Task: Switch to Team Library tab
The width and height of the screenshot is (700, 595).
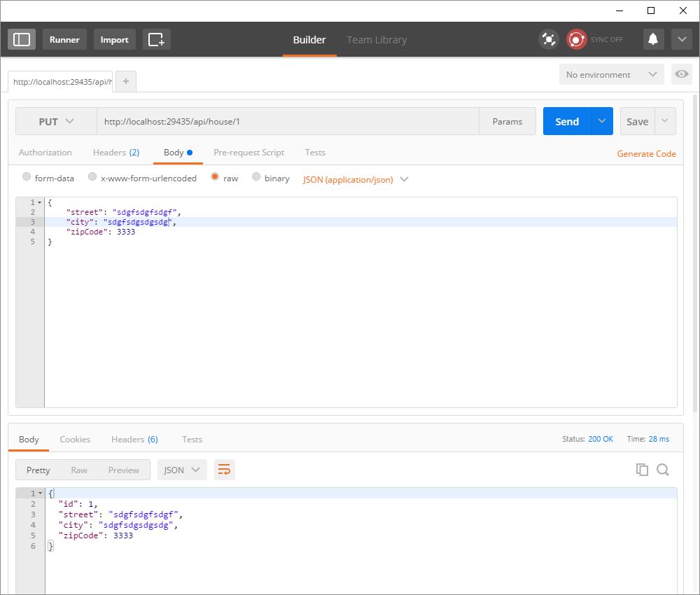Action: tap(377, 40)
